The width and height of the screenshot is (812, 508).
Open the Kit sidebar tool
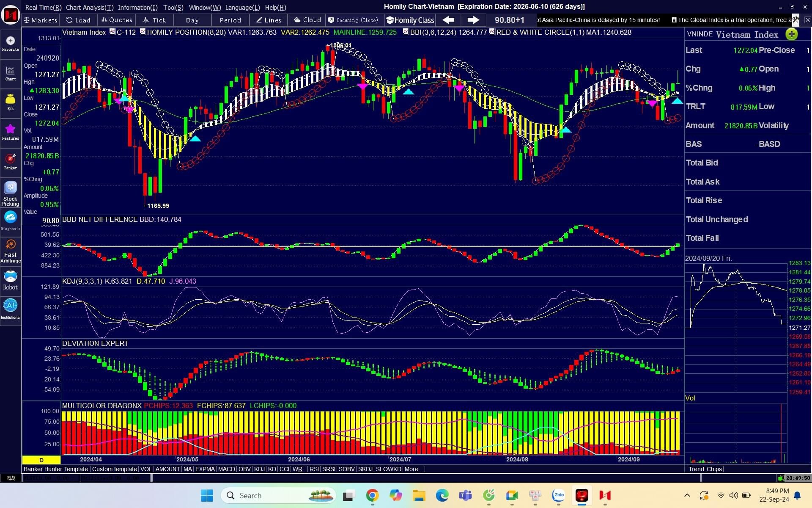pos(11,102)
